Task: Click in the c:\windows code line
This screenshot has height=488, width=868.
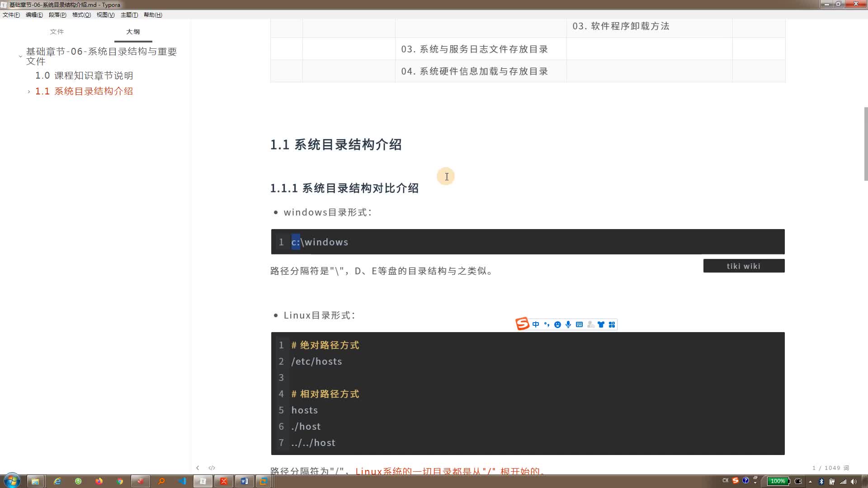Action: point(320,242)
